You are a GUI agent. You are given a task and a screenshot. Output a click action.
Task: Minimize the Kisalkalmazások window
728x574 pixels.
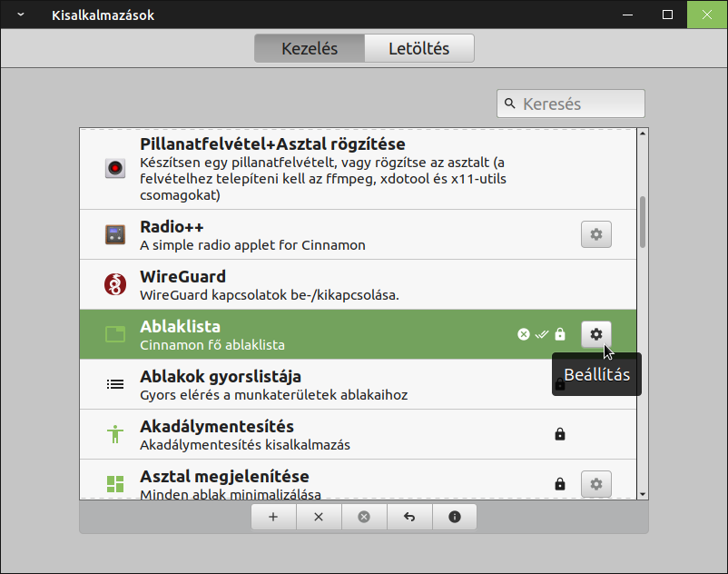click(628, 15)
